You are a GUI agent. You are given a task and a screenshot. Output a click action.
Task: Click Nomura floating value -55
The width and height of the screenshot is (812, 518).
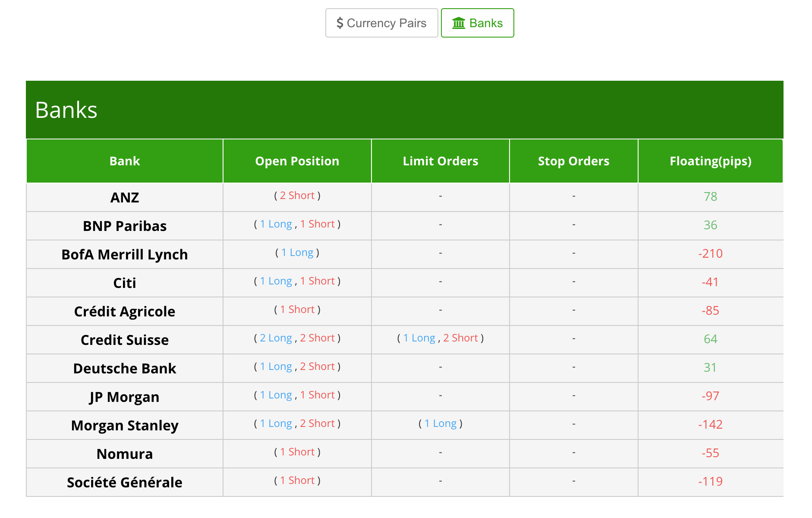711,453
